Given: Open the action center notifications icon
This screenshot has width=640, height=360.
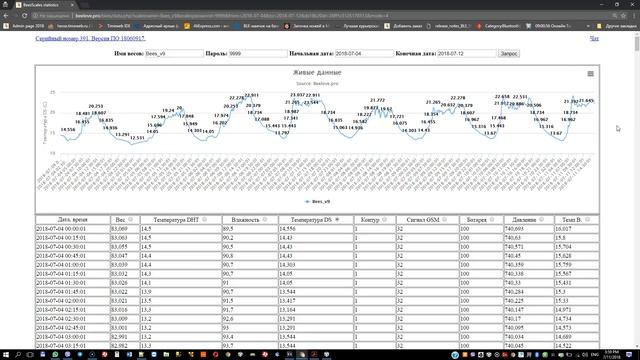Looking at the screenshot, I should (x=629, y=355).
